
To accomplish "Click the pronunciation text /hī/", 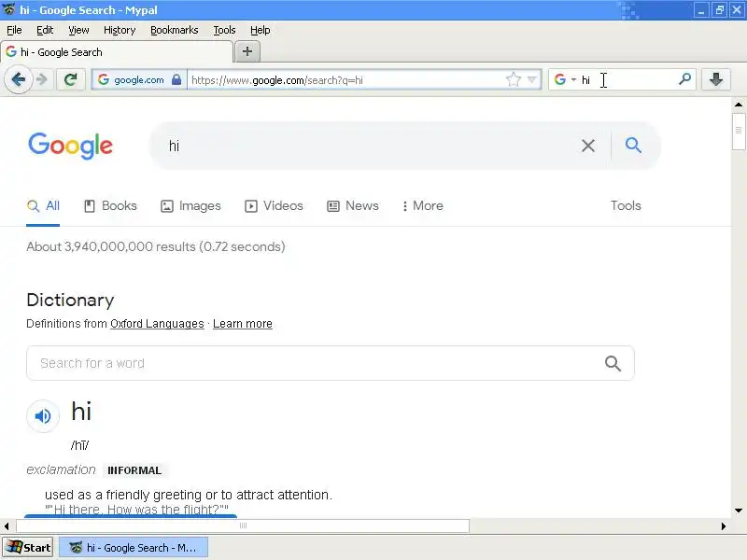I will coord(79,445).
